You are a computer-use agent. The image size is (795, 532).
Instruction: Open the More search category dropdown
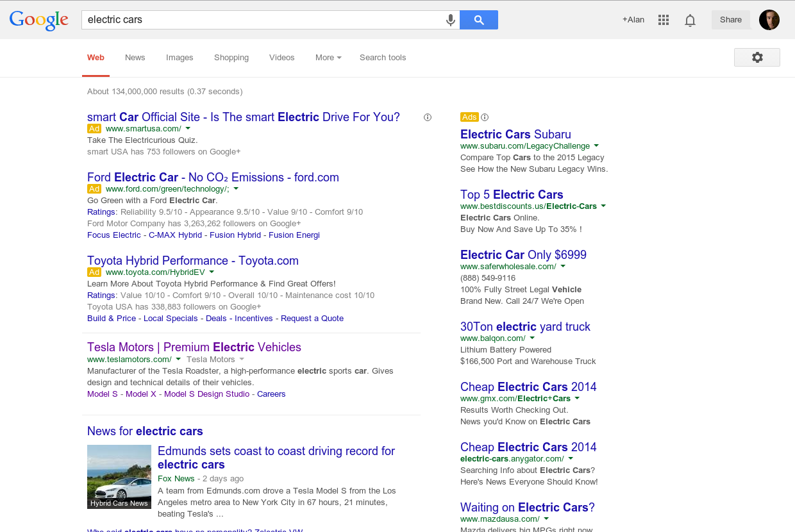pyautogui.click(x=328, y=58)
